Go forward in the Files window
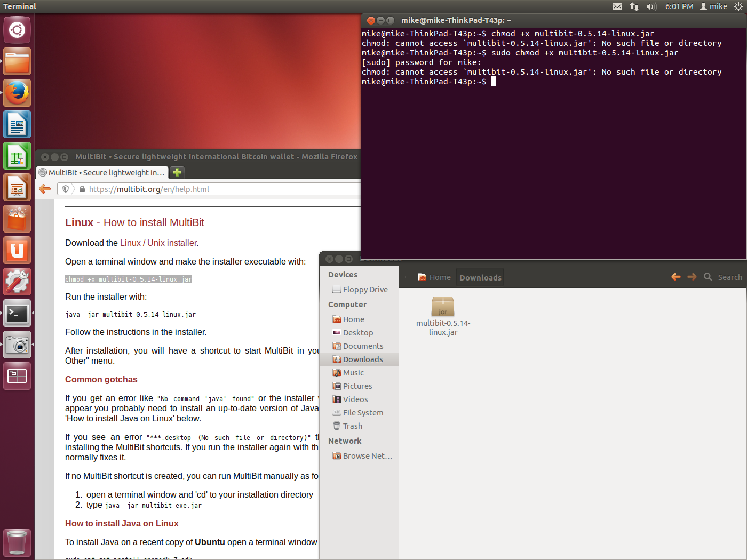The width and height of the screenshot is (747, 560). pyautogui.click(x=692, y=277)
